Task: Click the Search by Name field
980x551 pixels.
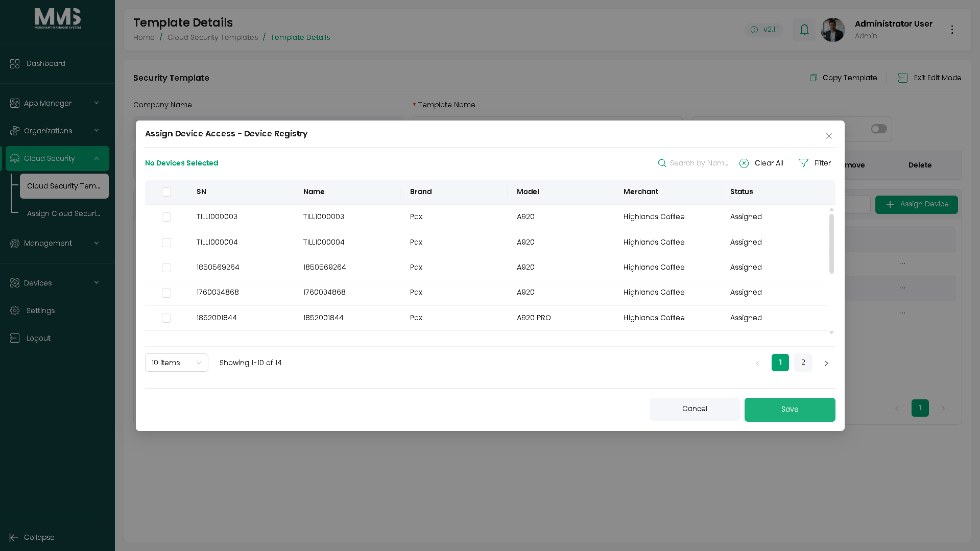Action: tap(699, 163)
